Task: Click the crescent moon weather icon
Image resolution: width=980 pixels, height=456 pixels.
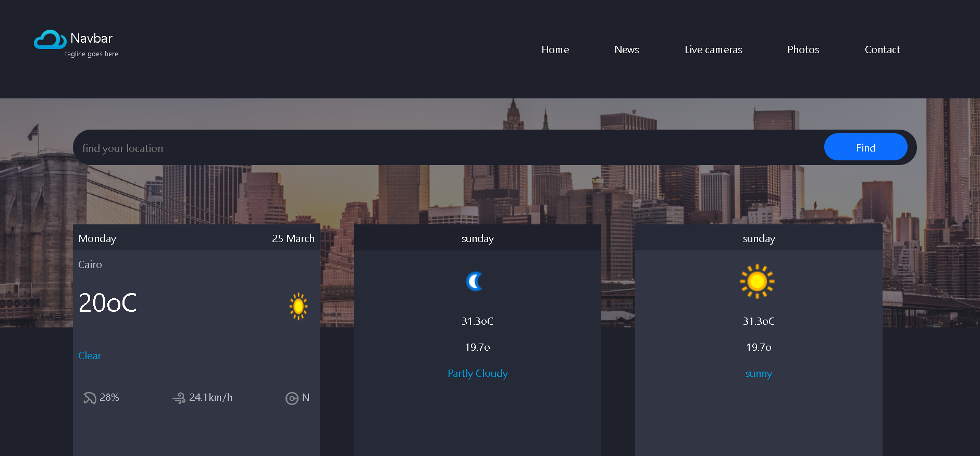Action: pyautogui.click(x=475, y=282)
